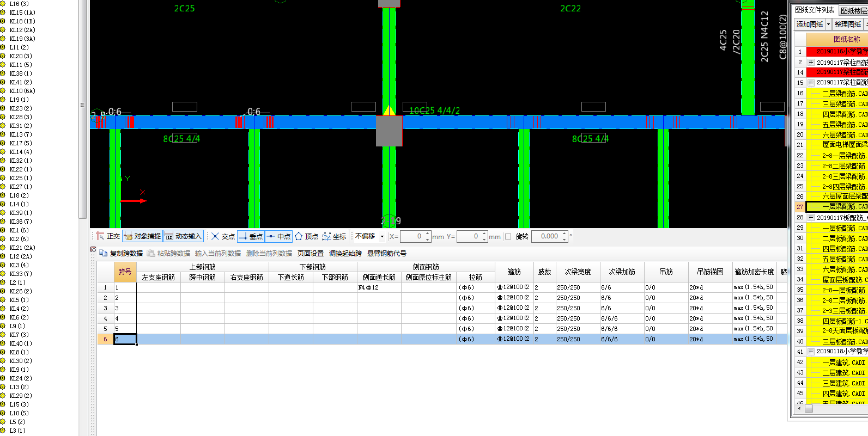Enable 顶点 vertex snap

pos(306,236)
